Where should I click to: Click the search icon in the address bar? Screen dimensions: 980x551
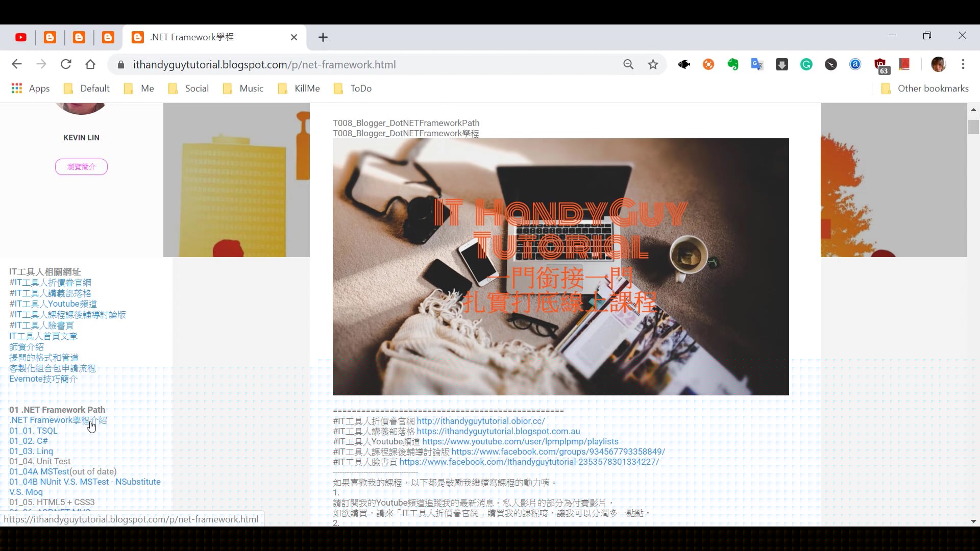coord(628,64)
